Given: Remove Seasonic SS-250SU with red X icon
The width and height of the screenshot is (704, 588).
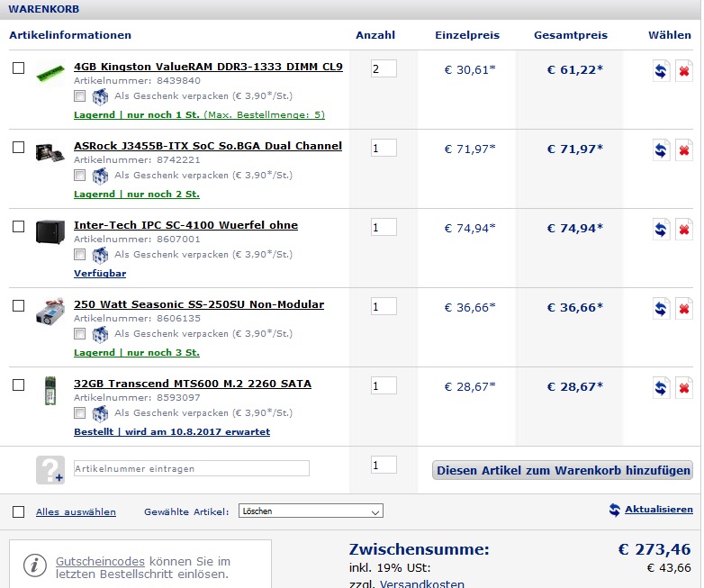Looking at the screenshot, I should click(684, 309).
